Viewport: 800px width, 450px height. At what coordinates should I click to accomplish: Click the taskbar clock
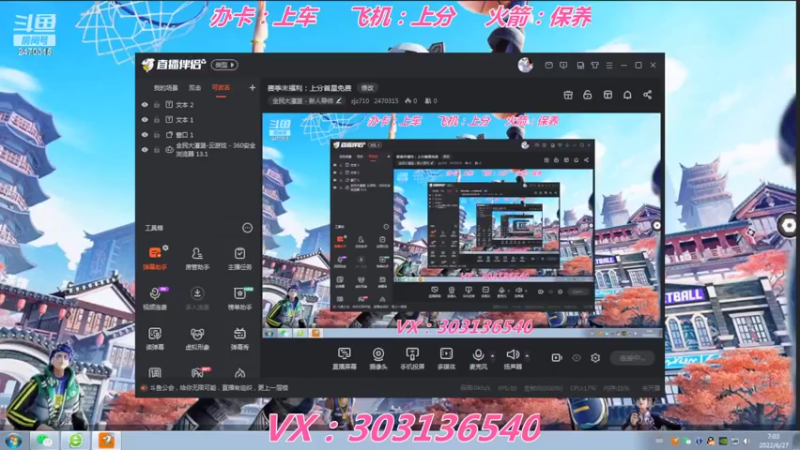click(x=773, y=441)
